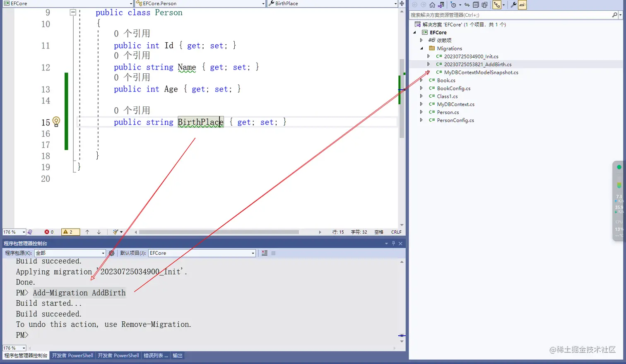This screenshot has height=364, width=626.
Task: Select PersonConfig.cs in Solution Explorer
Action: [455, 120]
